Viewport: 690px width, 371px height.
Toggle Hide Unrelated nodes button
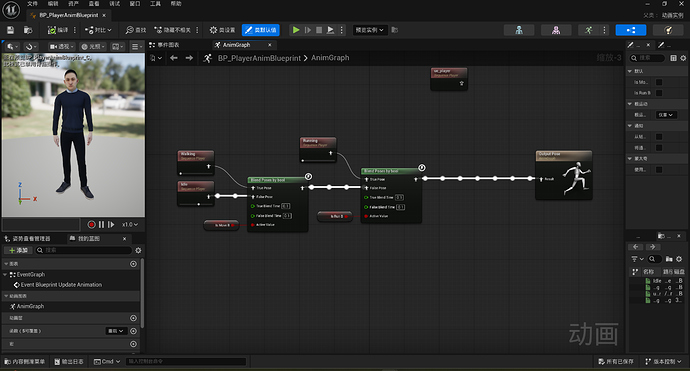point(172,30)
